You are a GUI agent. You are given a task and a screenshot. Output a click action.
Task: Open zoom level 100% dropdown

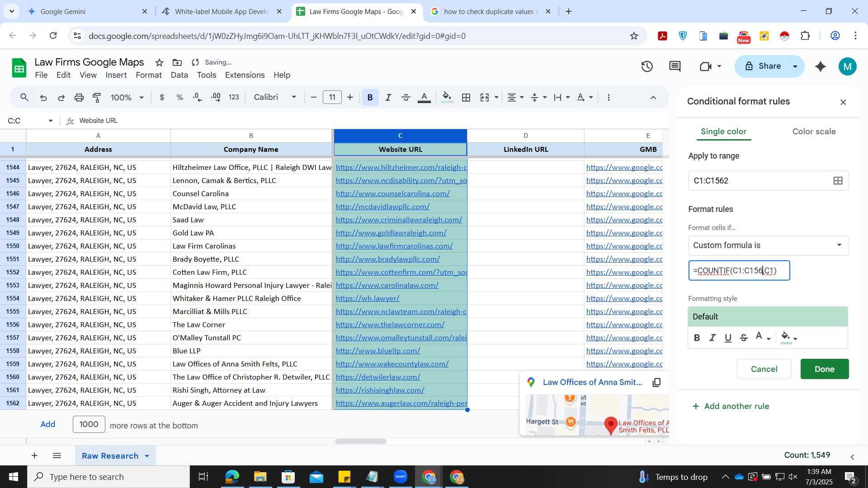[127, 98]
